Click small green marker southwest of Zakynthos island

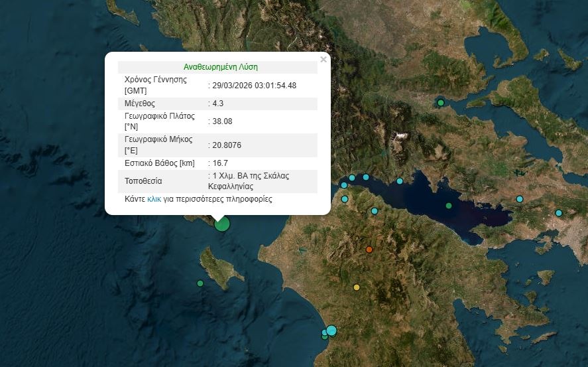click(x=200, y=283)
